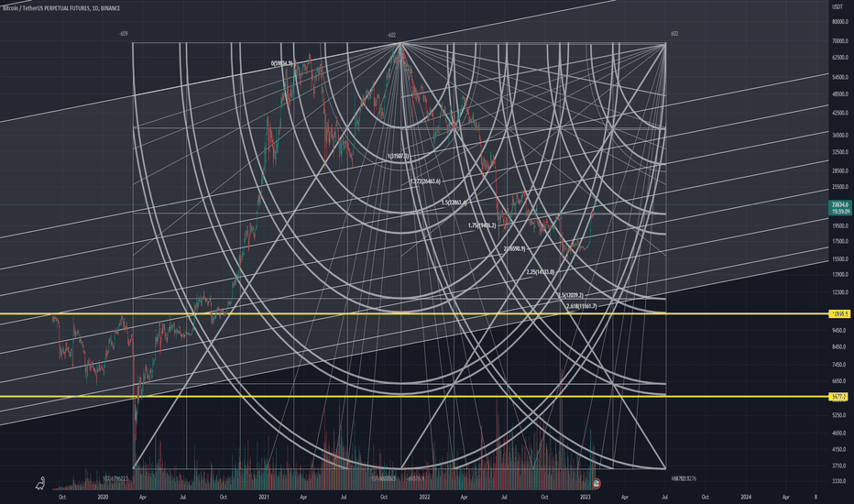Click the 12300.0 price axis label
Viewport: 854px width, 504px height.
point(840,292)
